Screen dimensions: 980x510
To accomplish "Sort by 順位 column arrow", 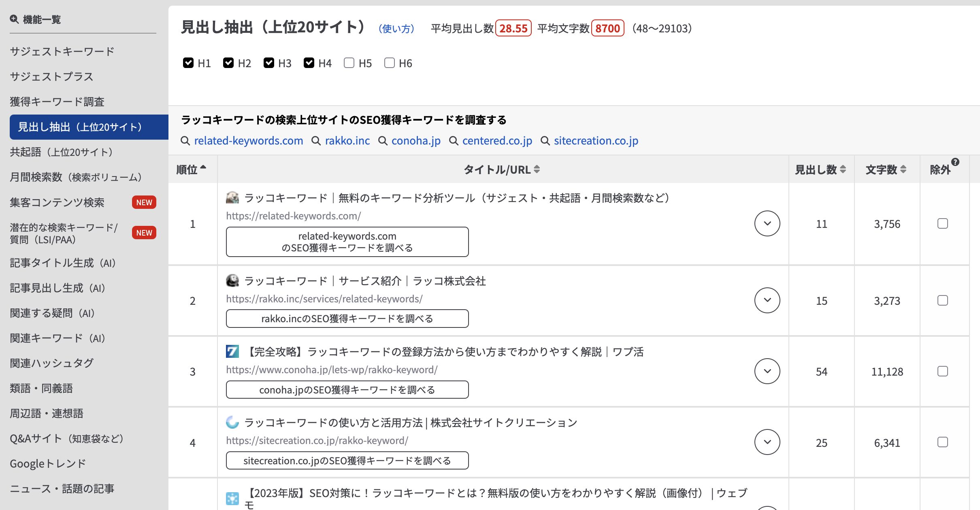I will pos(203,167).
